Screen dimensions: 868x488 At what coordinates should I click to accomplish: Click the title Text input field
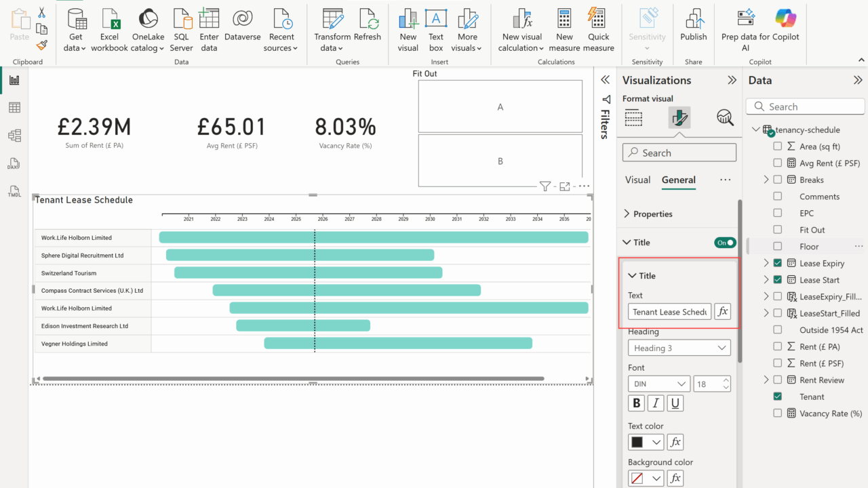coord(669,312)
